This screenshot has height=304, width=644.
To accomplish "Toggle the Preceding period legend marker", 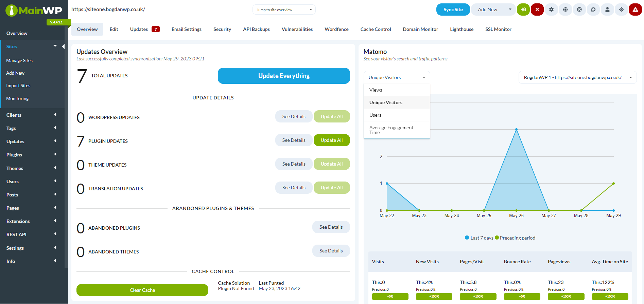I will [x=497, y=237].
